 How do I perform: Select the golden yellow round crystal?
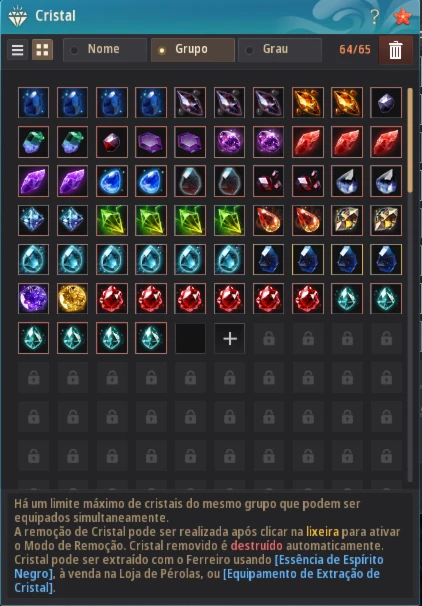coord(73,299)
